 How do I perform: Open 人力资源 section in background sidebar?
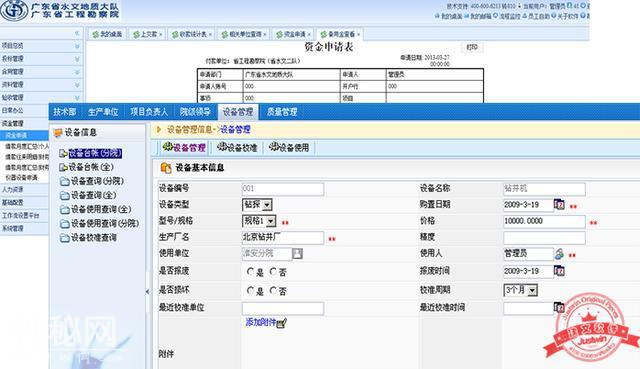click(24, 189)
